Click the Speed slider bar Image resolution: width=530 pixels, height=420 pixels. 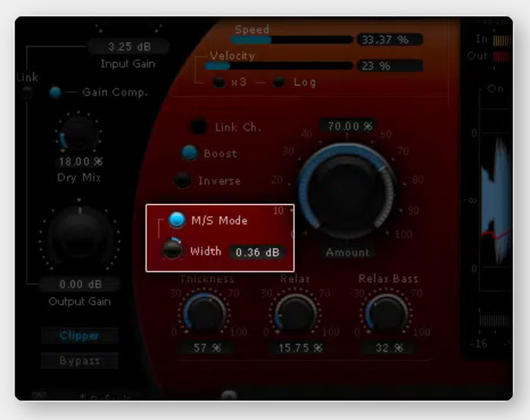[292, 39]
